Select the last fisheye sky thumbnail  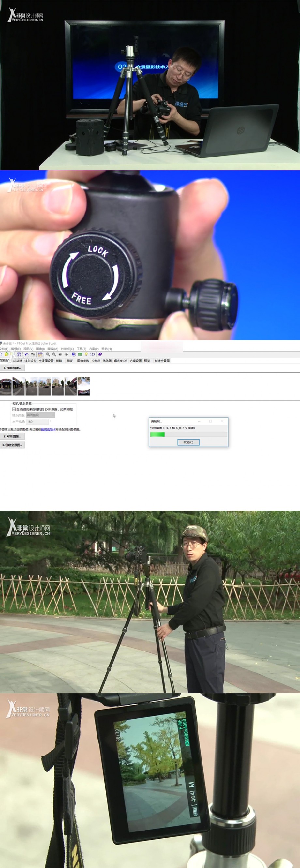click(83, 386)
